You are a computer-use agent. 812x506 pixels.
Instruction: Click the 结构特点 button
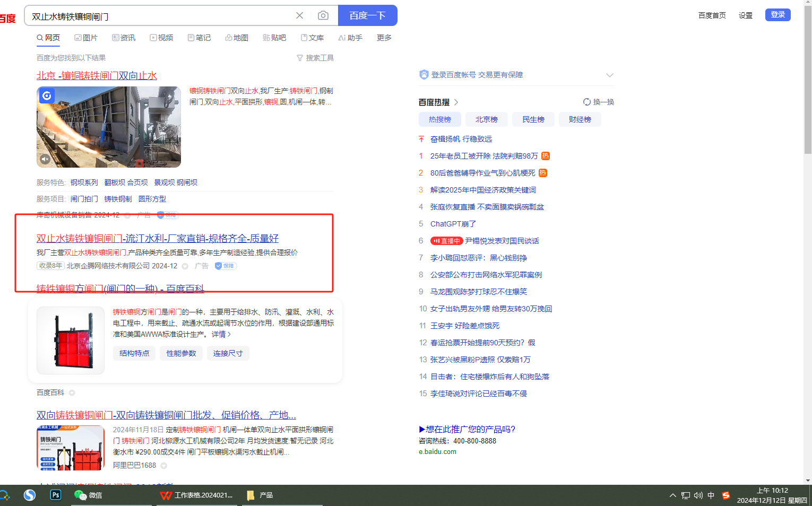[134, 353]
